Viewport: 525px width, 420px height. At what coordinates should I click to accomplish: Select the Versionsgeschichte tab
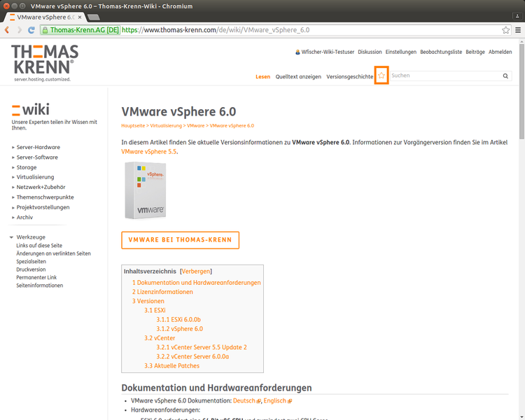point(350,77)
